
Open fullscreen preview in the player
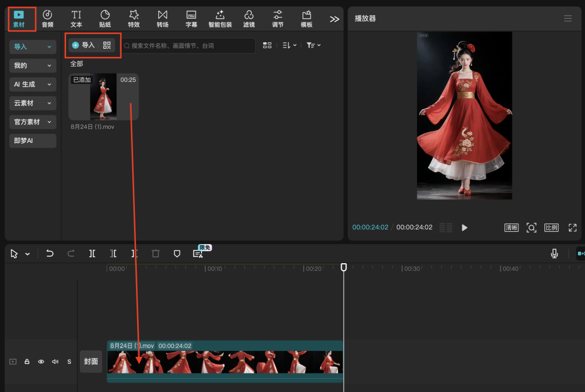[573, 227]
